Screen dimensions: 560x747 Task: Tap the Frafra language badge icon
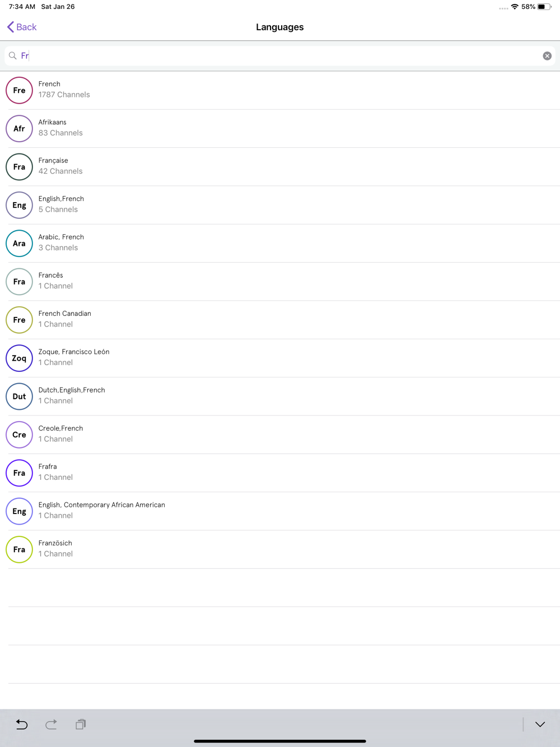[x=19, y=473]
